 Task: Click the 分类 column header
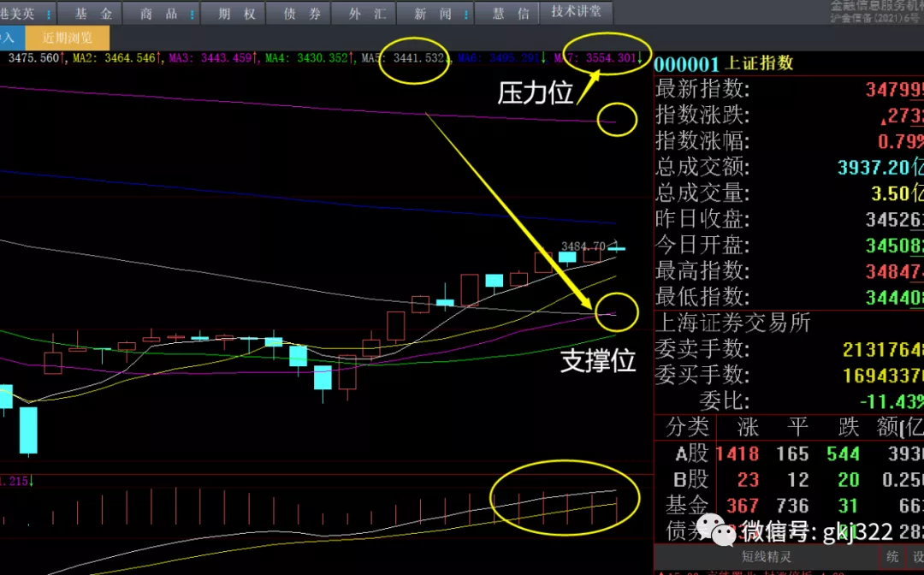686,426
